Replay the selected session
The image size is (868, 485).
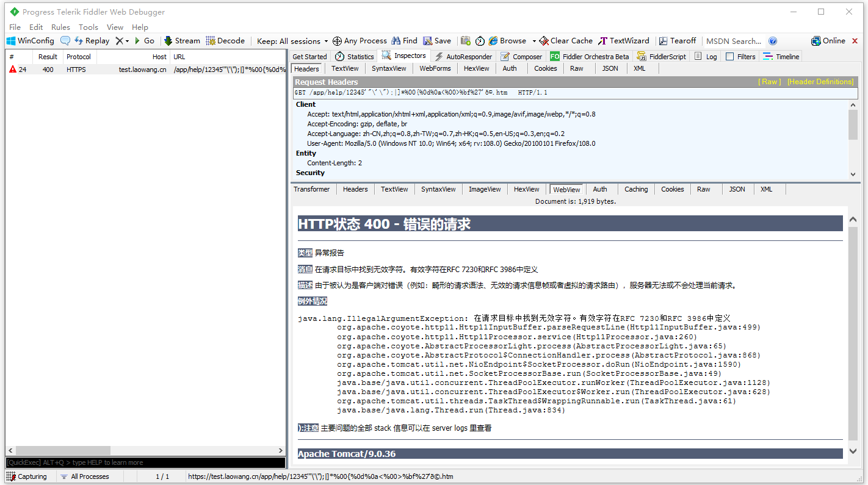click(x=92, y=41)
